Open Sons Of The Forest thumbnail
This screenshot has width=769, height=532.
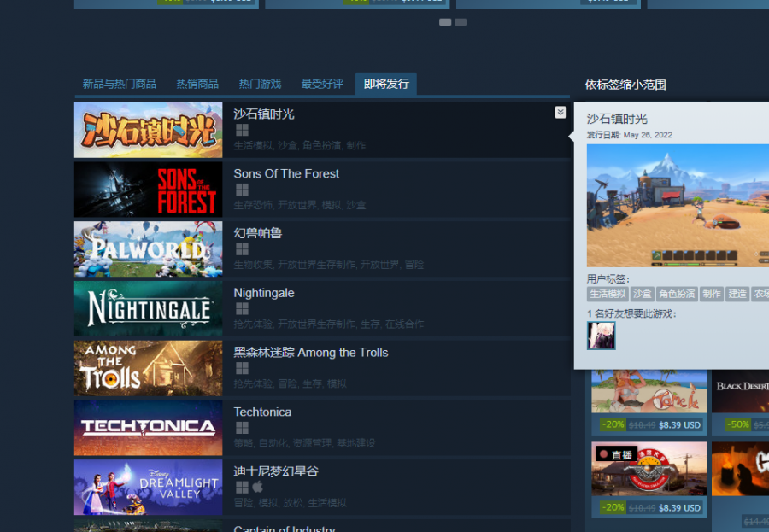pyautogui.click(x=148, y=190)
